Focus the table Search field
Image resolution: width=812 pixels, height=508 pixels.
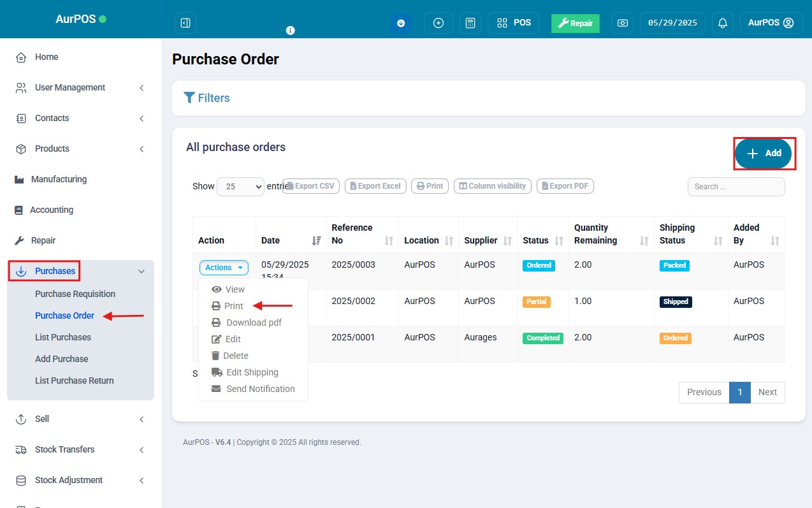[736, 187]
